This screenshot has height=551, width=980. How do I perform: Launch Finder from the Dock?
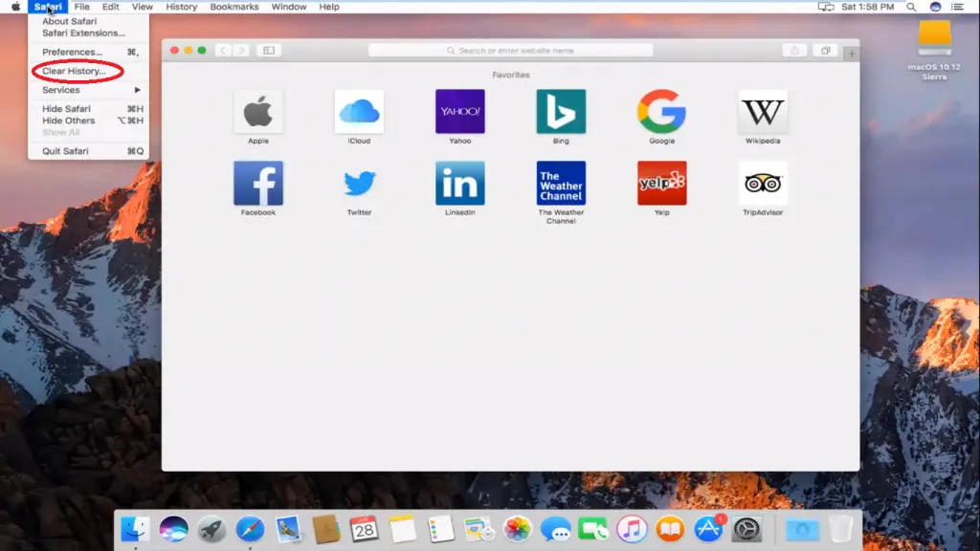pyautogui.click(x=135, y=530)
